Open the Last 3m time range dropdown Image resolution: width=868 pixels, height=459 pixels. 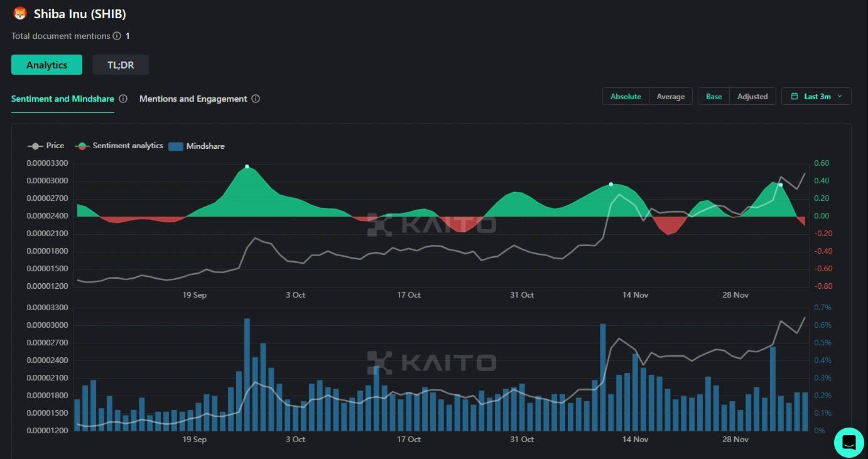[x=816, y=97]
